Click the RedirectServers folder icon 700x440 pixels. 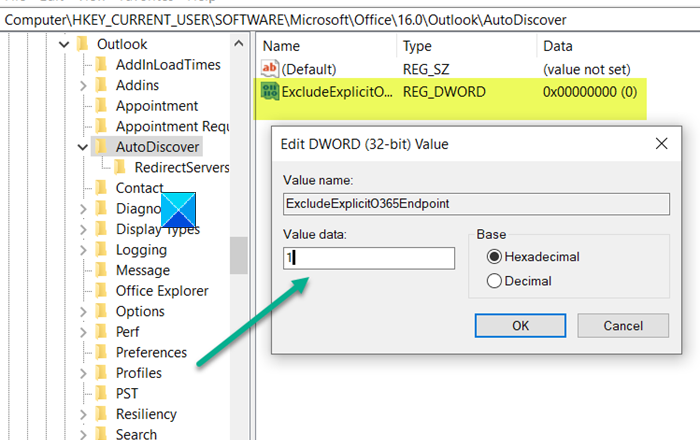121,167
